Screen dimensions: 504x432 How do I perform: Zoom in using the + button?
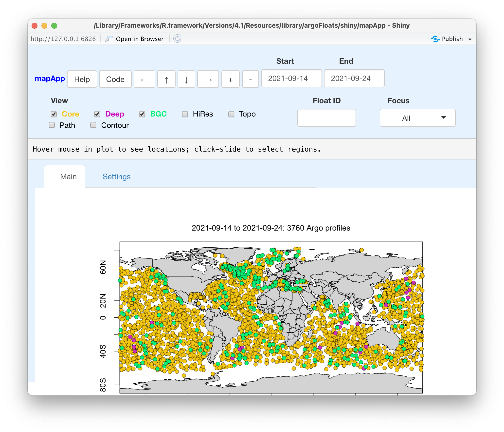[x=230, y=79]
